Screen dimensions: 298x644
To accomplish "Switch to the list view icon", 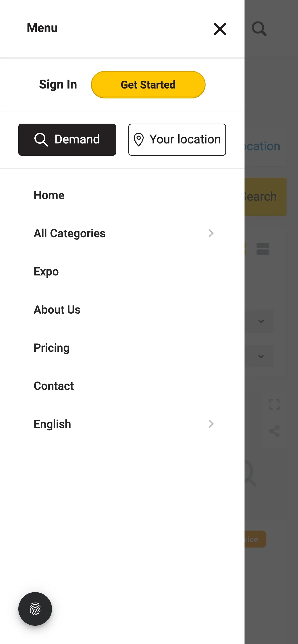I will pyautogui.click(x=263, y=248).
